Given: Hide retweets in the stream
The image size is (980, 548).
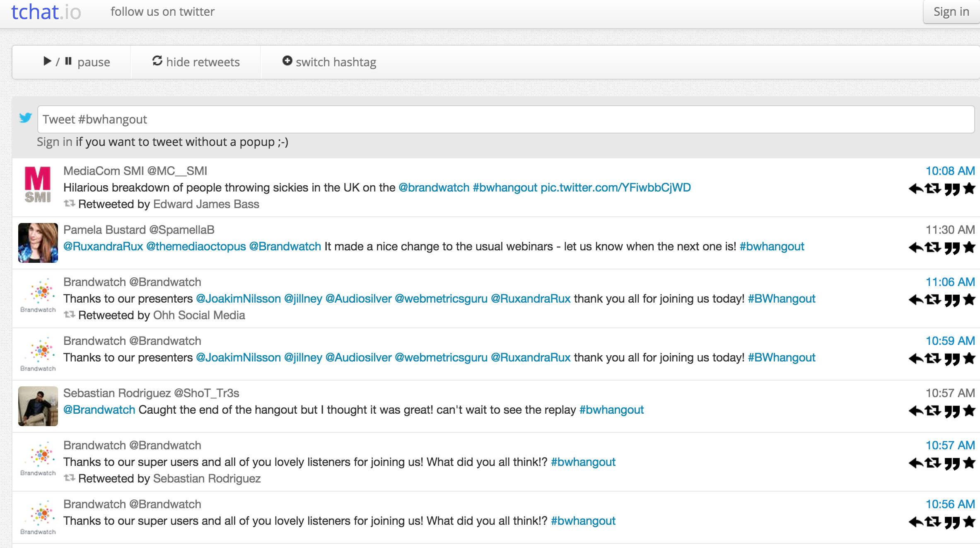Looking at the screenshot, I should (x=196, y=62).
